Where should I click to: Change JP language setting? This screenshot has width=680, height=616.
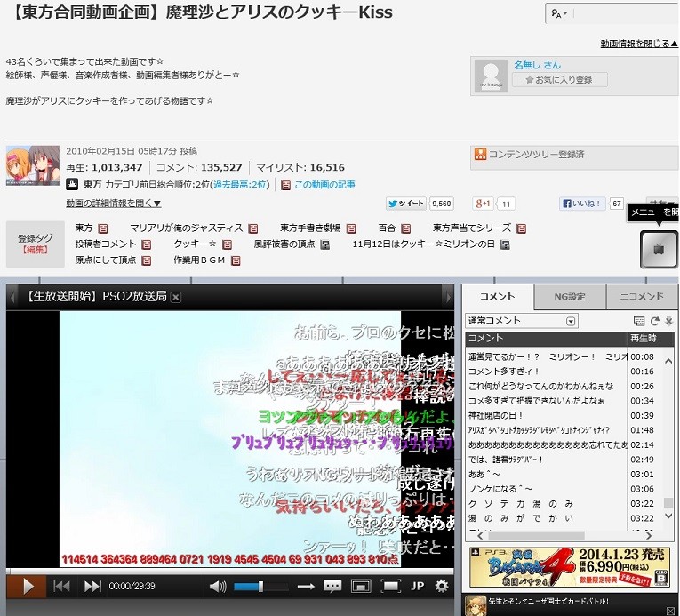417,587
